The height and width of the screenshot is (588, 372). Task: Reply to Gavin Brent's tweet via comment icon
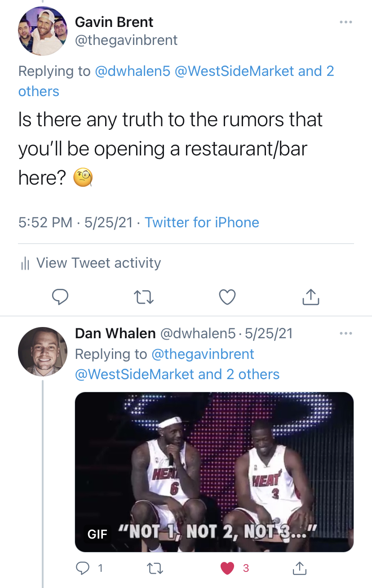tap(60, 296)
